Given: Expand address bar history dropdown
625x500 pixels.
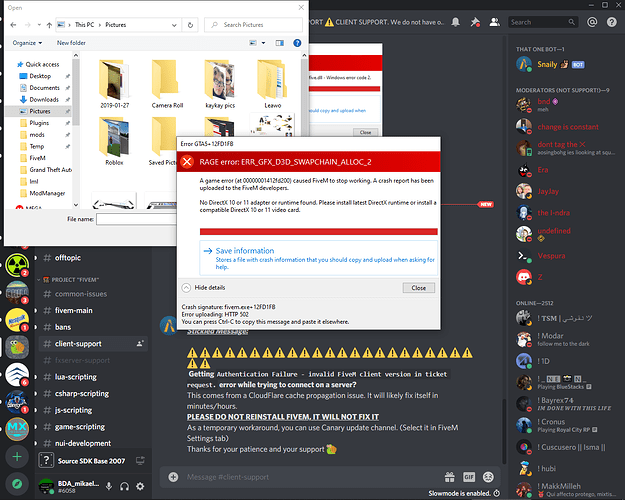Looking at the screenshot, I should (174, 25).
